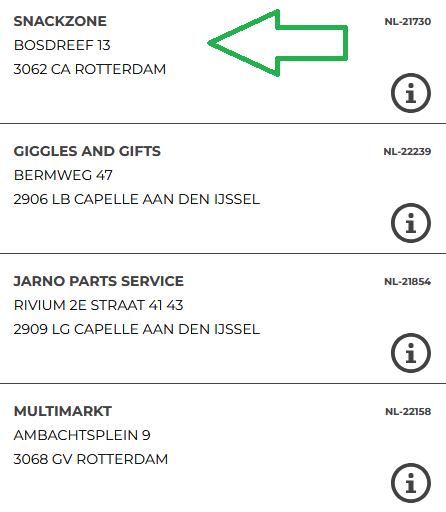Screen dimensions: 446x512
Task: Click location code NL-21730
Action: tap(408, 22)
